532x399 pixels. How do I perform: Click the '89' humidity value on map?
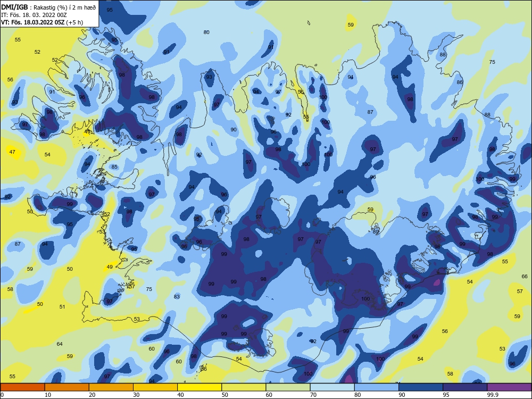pos(376,232)
